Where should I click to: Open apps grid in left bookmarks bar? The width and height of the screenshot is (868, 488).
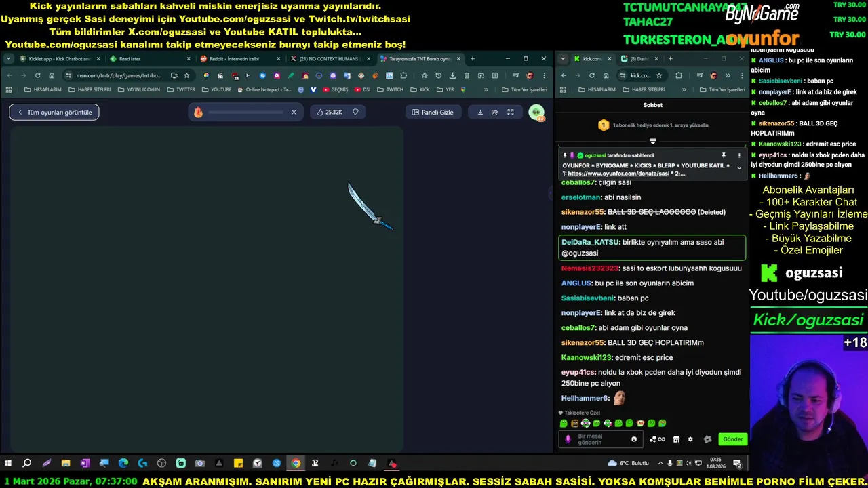click(9, 89)
